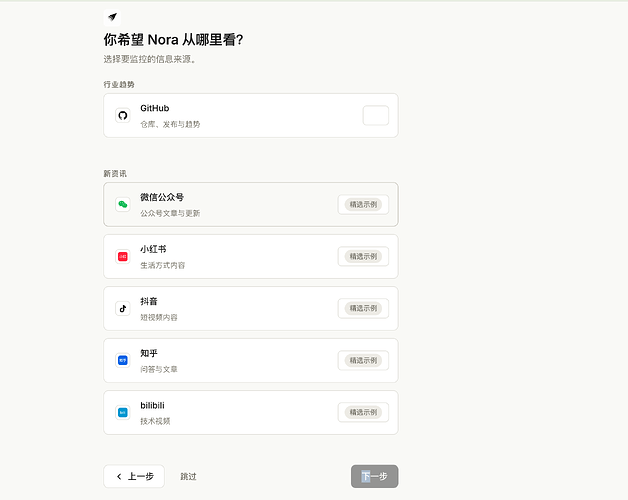Screen dimensions: 628x500
Task: Click the 公众号文章与更新 description
Action: [170, 213]
